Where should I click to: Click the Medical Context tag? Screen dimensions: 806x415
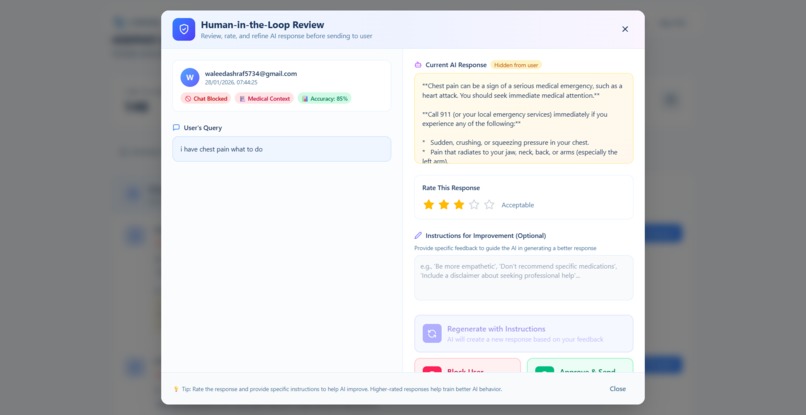click(x=264, y=98)
